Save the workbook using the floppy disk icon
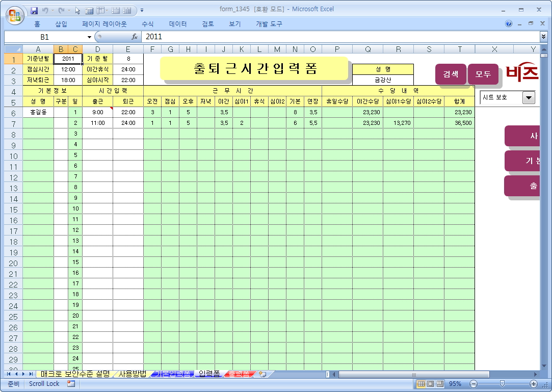This screenshot has width=552, height=392. [34, 10]
